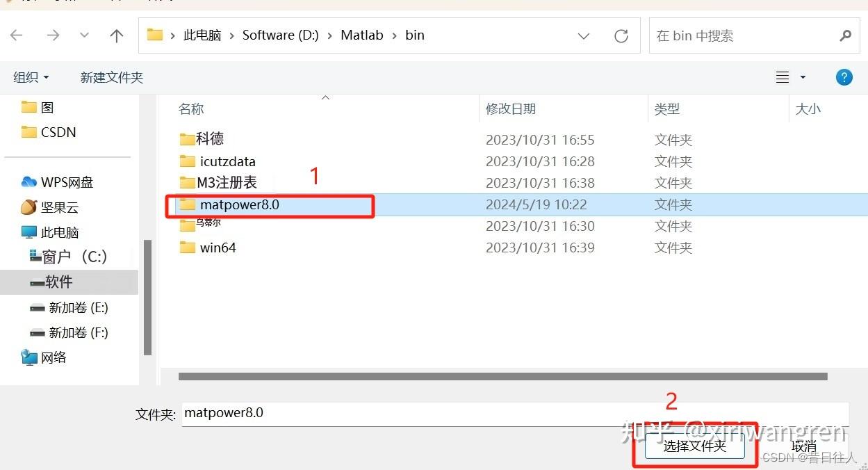Click the search magnifier in the search box

coord(844,35)
